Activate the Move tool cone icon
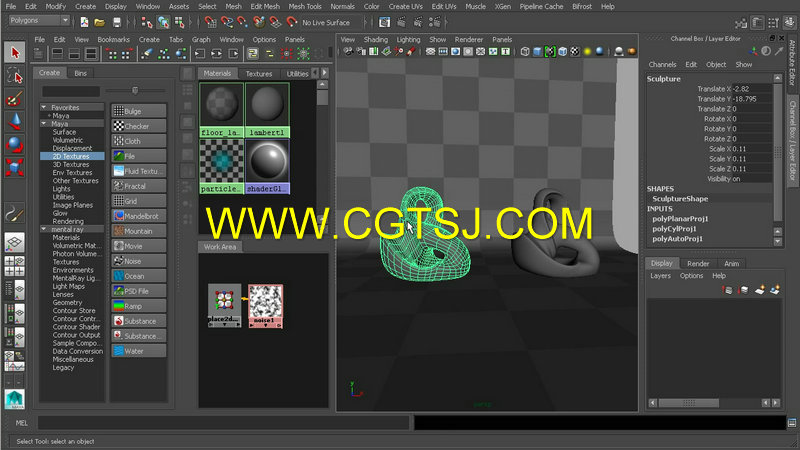Screen dimensions: 800x450 tap(15, 121)
